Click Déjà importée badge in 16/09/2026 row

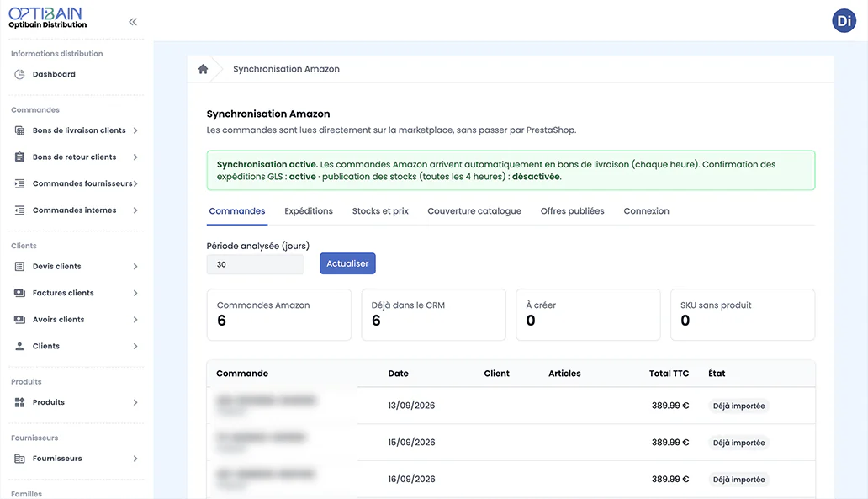coord(738,480)
